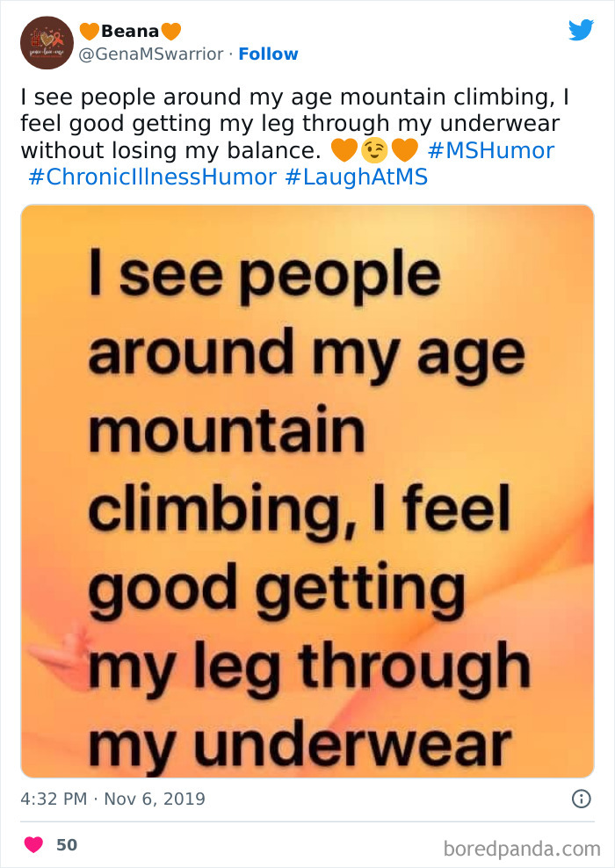The width and height of the screenshot is (615, 868).
Task: Like the tweet with the heart icon
Action: click(x=33, y=844)
